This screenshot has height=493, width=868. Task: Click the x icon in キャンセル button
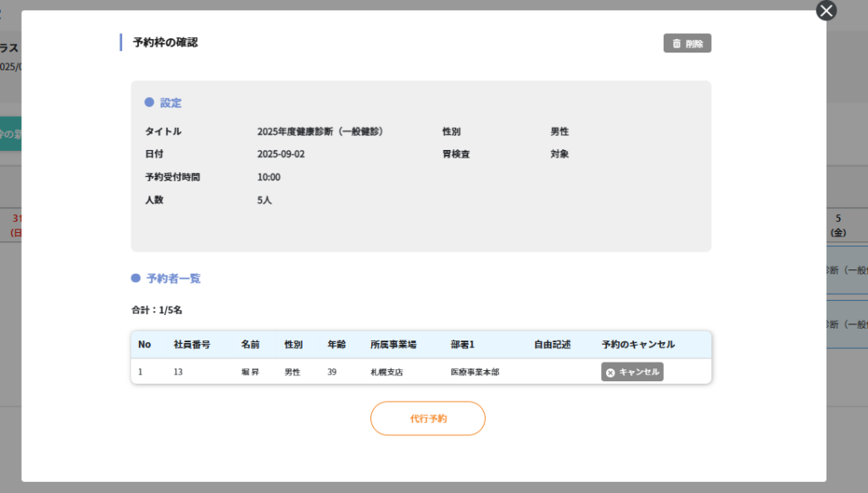pos(610,372)
